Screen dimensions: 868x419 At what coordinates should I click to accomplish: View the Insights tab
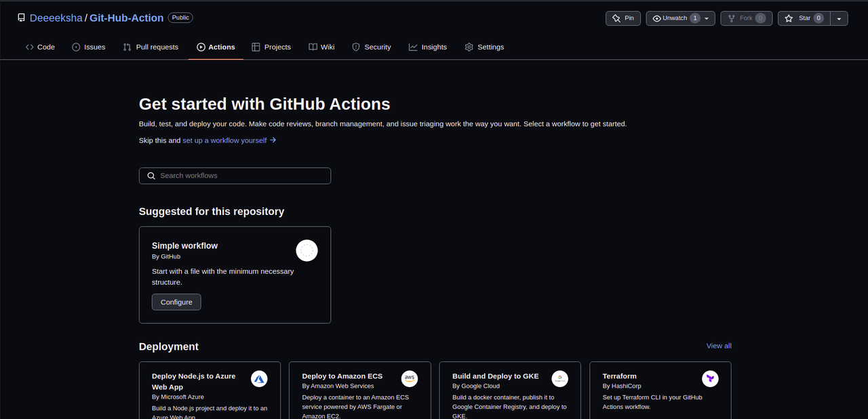coord(428,47)
